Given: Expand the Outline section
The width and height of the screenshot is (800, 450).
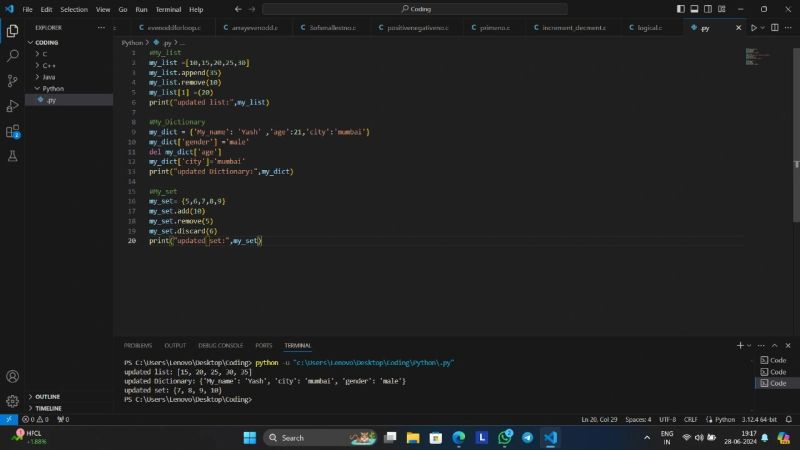Looking at the screenshot, I should tap(48, 396).
